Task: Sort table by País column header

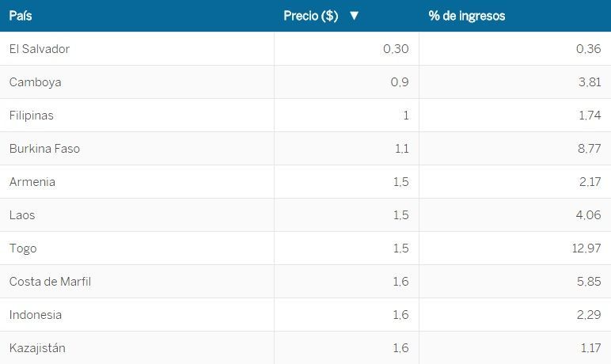Action: pos(21,16)
